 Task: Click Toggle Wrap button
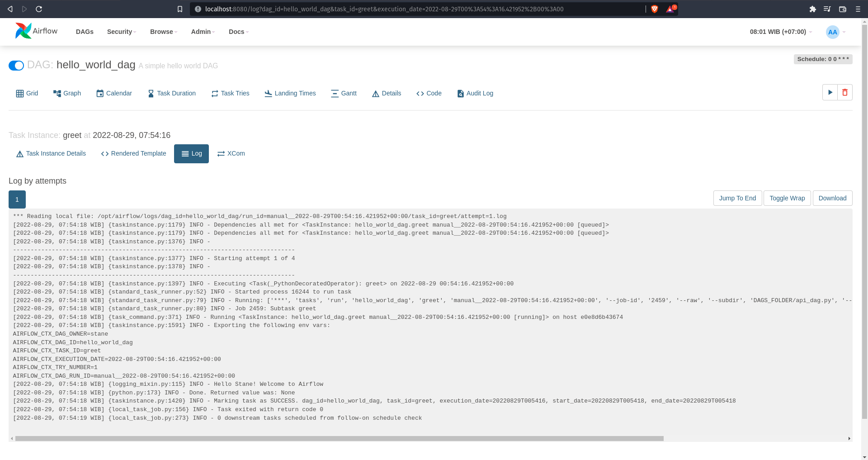pyautogui.click(x=787, y=198)
